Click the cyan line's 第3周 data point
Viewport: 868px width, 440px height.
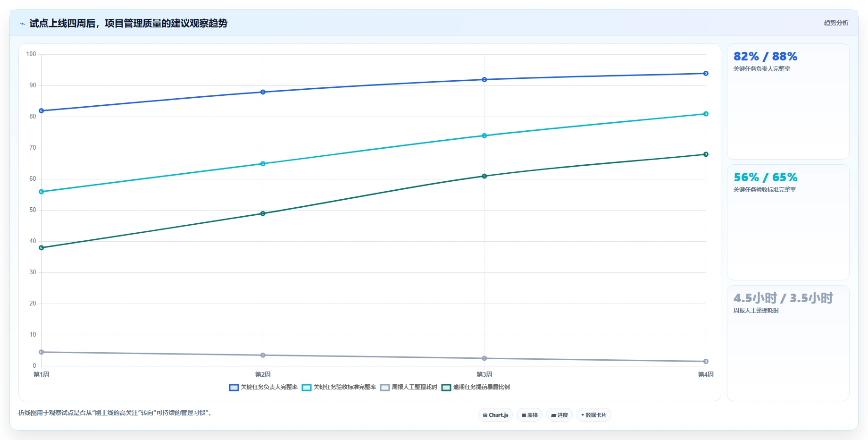pos(484,136)
